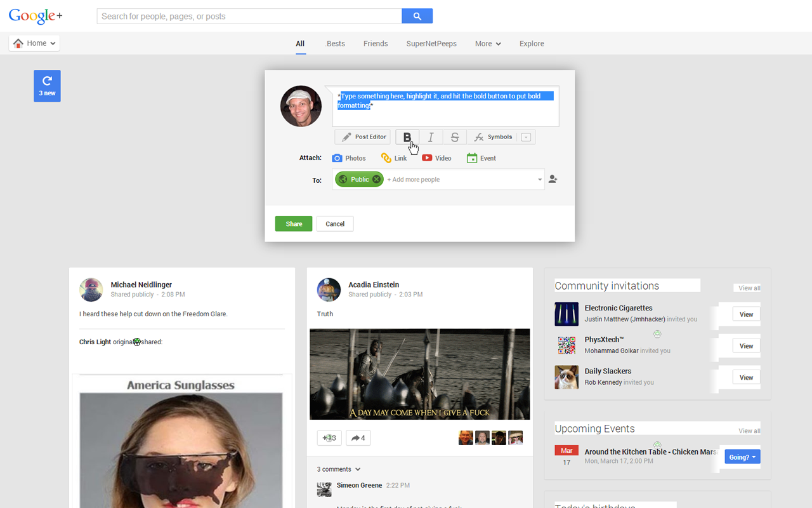Toggle italic formatting
This screenshot has width=812, height=508.
click(431, 137)
